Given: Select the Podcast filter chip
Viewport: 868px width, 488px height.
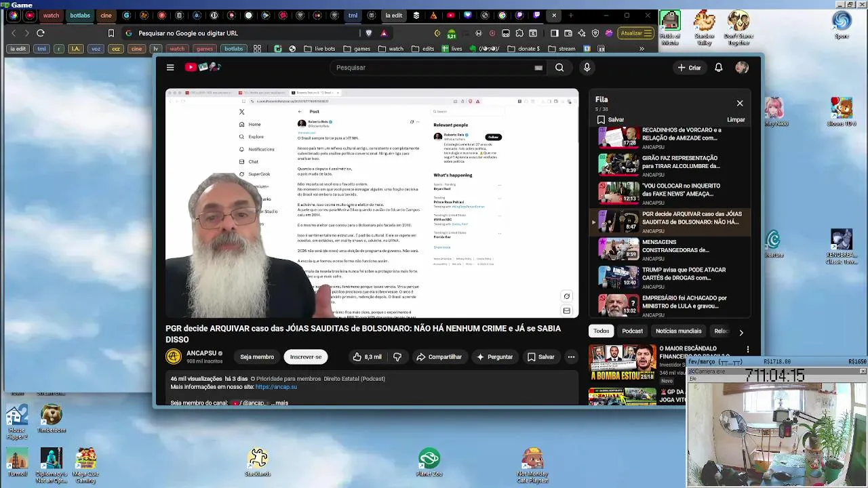Looking at the screenshot, I should click(632, 331).
